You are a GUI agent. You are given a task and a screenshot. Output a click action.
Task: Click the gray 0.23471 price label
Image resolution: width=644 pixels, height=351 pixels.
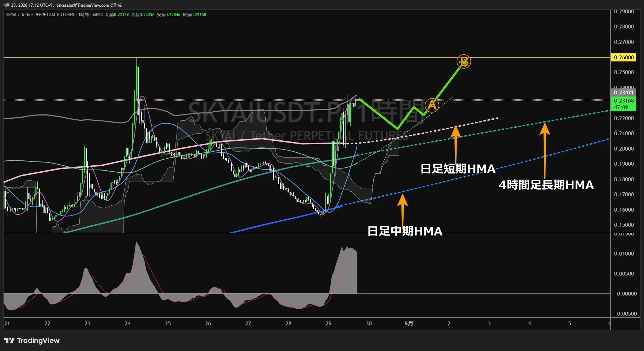coord(623,93)
